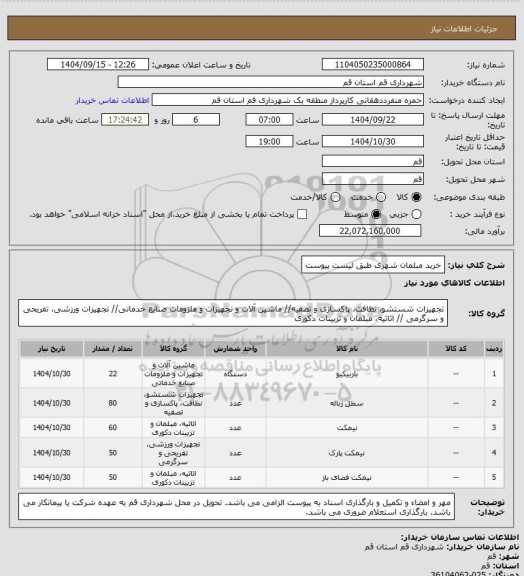Click the goods group description box
The width and height of the screenshot is (524, 576).
[x=233, y=313]
